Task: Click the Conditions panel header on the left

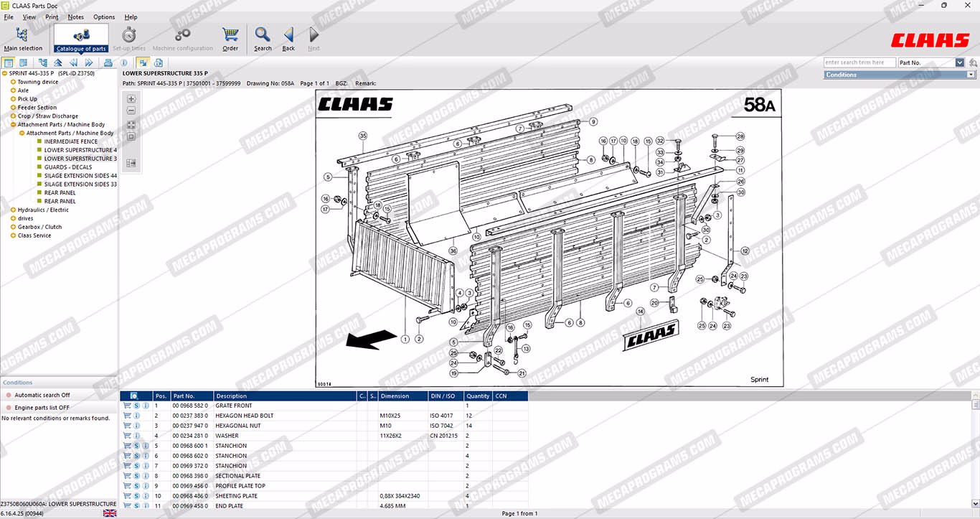Action: point(59,383)
